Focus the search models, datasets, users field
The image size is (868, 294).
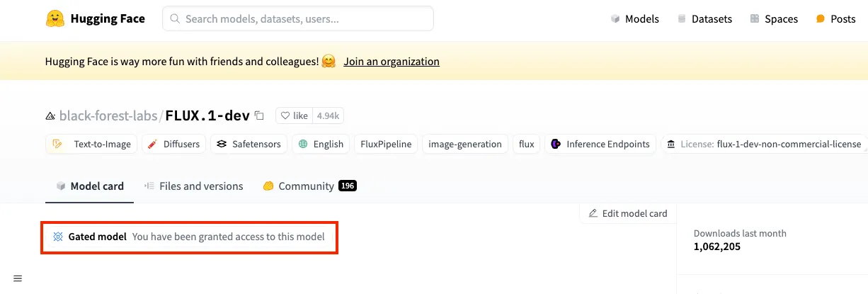tap(298, 19)
